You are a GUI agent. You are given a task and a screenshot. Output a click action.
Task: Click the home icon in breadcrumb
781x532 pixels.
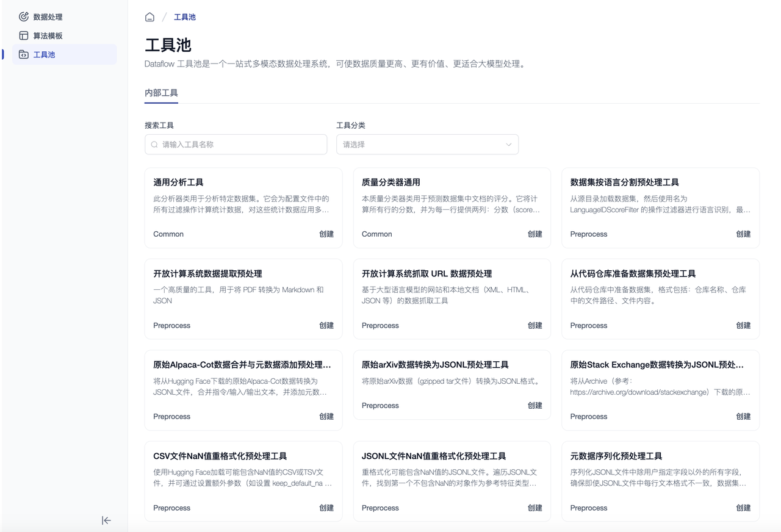tap(149, 17)
